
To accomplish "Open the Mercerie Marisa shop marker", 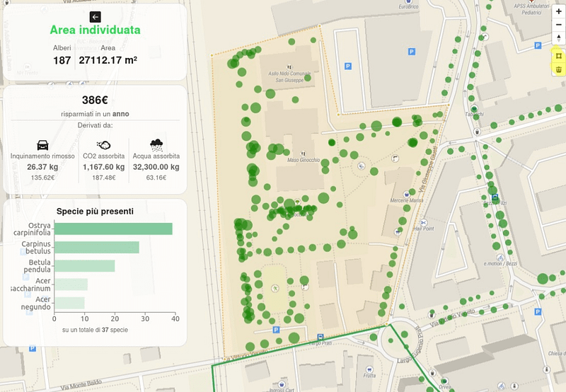I will click(x=407, y=194).
